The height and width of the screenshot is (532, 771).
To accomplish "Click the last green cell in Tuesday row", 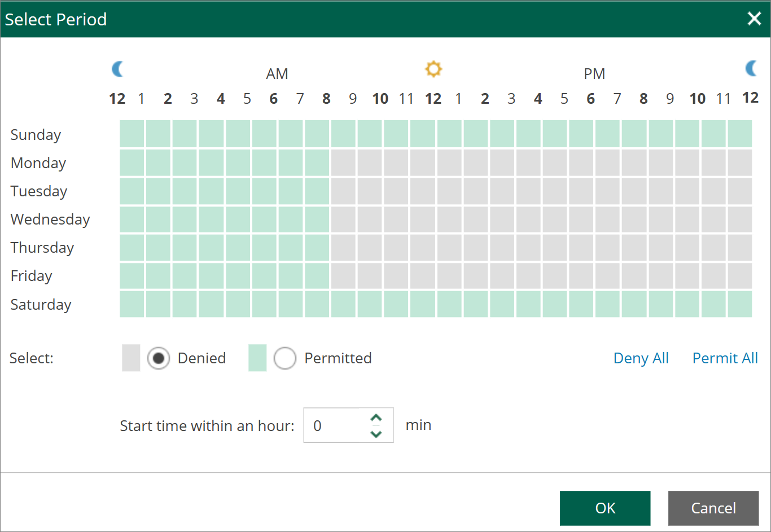I will [x=317, y=191].
